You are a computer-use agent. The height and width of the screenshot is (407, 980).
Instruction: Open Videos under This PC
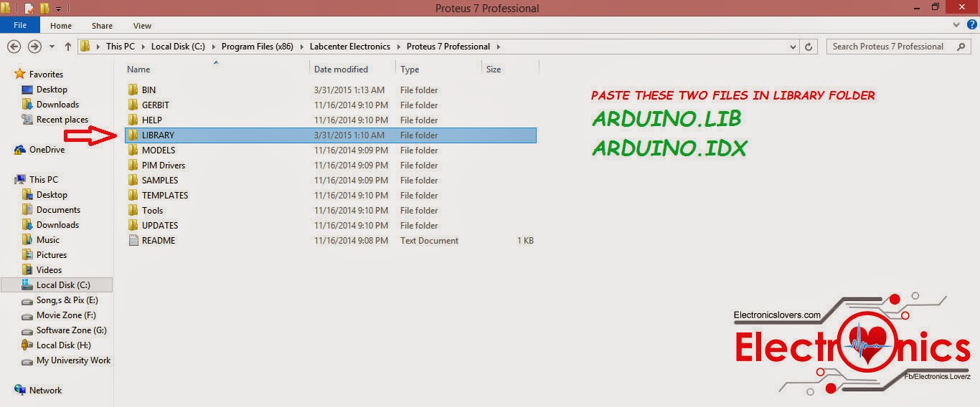(x=49, y=270)
